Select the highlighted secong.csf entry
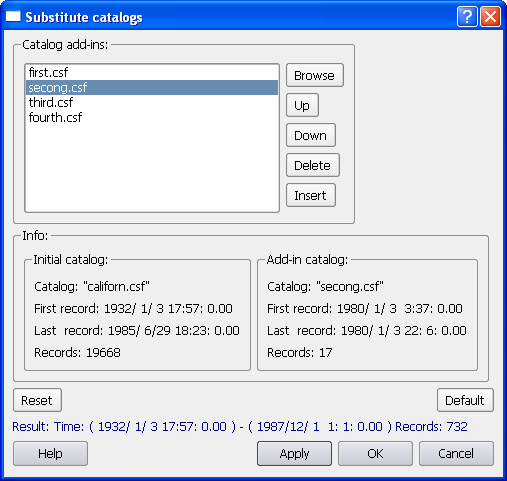 click(x=152, y=87)
